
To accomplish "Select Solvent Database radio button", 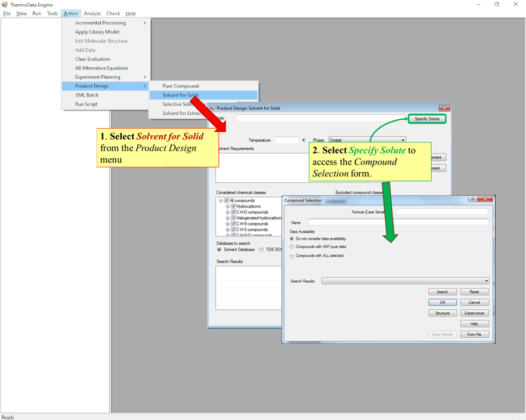I will [219, 250].
